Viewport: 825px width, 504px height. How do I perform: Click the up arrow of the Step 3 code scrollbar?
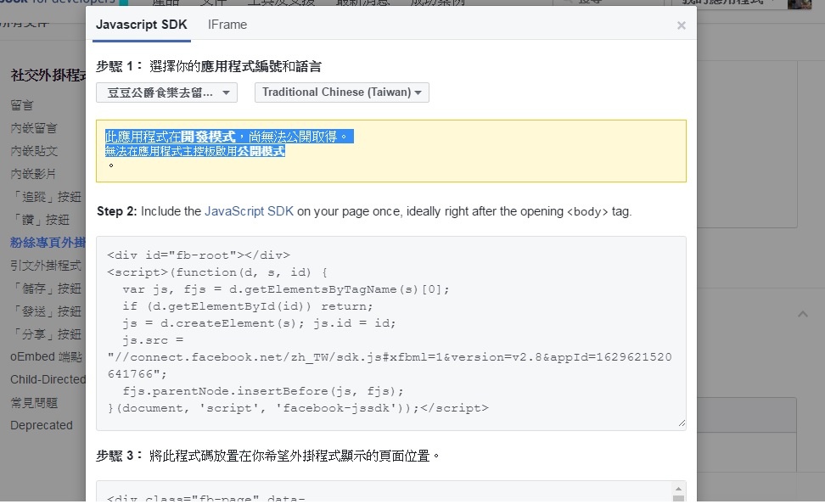[679, 489]
